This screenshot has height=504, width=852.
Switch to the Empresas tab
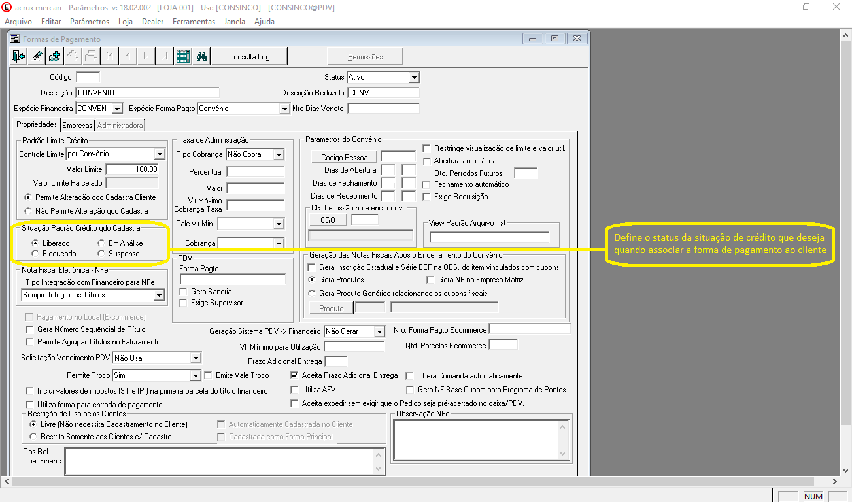click(78, 126)
